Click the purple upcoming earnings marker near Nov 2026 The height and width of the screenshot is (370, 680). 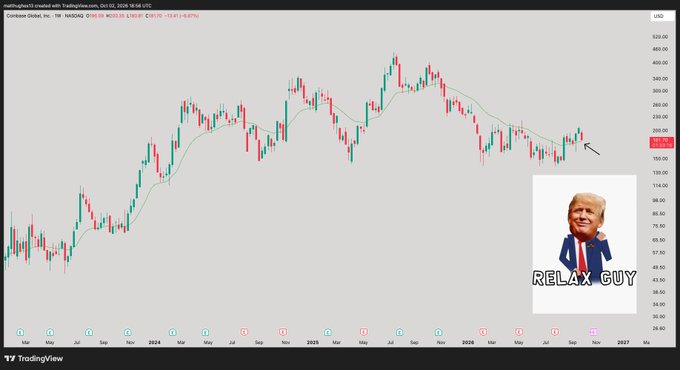594,332
